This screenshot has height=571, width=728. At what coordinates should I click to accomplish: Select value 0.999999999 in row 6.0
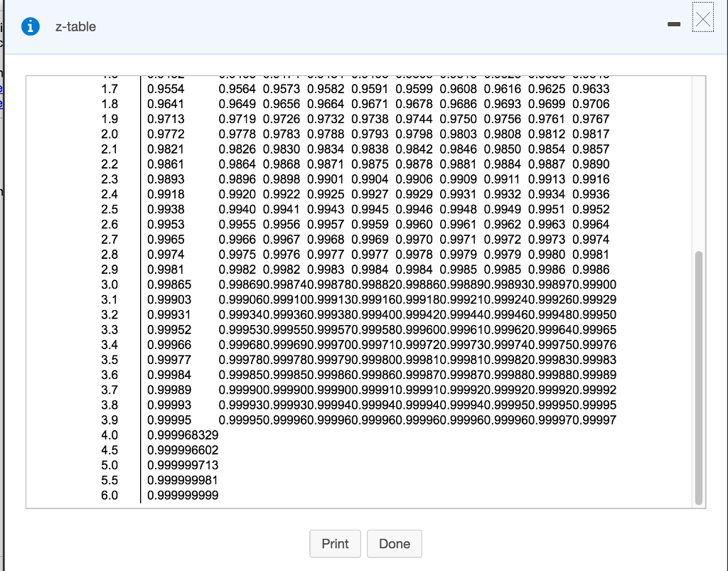click(x=183, y=496)
